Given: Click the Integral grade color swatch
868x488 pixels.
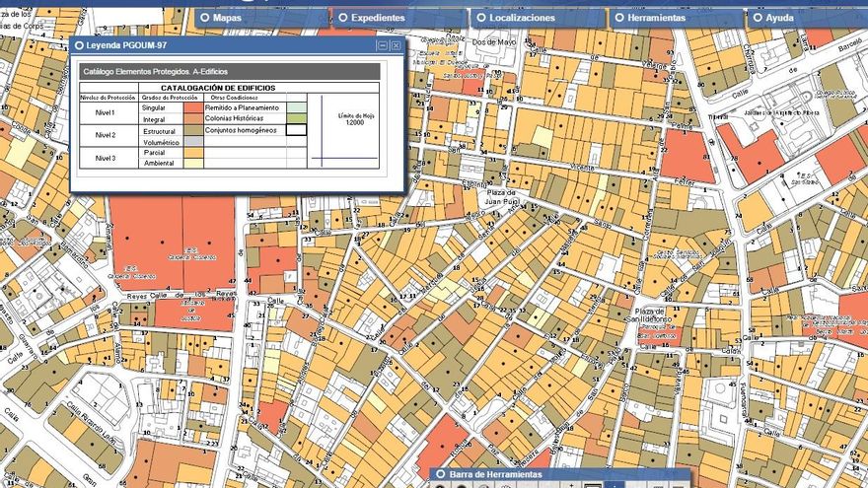Looking at the screenshot, I should [x=193, y=118].
